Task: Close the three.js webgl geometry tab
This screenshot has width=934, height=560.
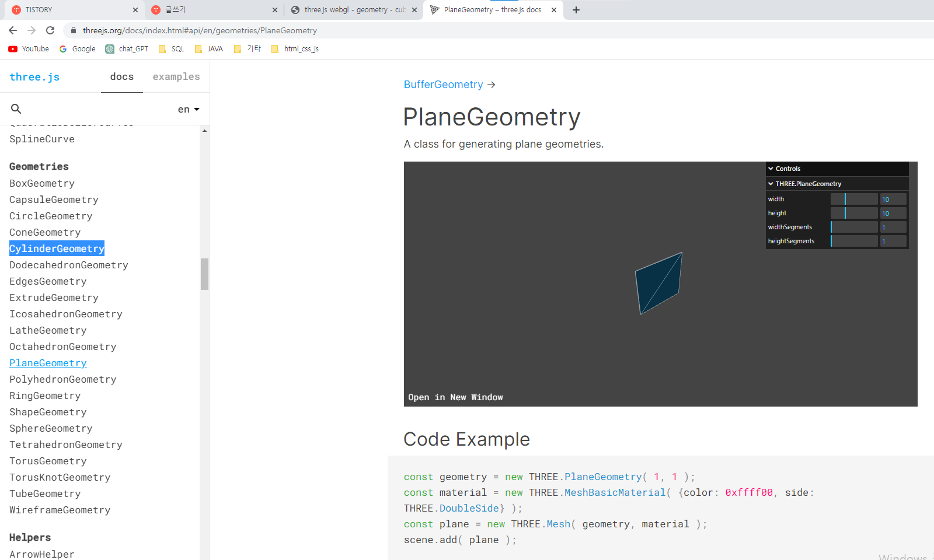Action: coord(414,10)
